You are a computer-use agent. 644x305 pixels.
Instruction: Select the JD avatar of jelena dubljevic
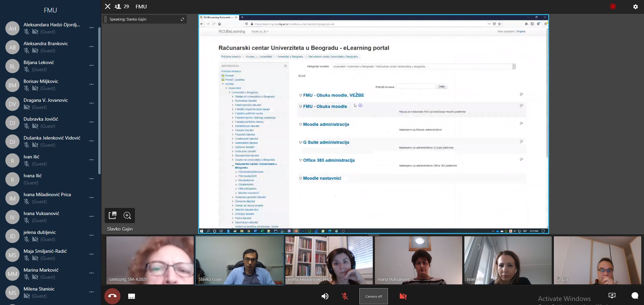[x=12, y=236]
